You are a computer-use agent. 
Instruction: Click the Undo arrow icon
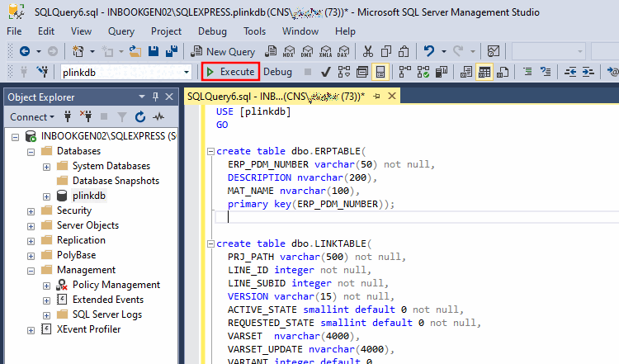point(428,51)
